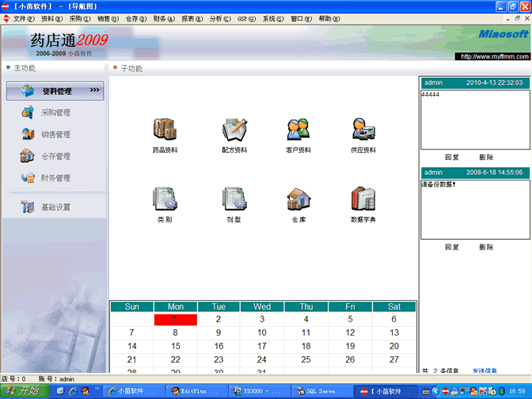
Task: Click the 开始 Start button
Action: point(25,391)
